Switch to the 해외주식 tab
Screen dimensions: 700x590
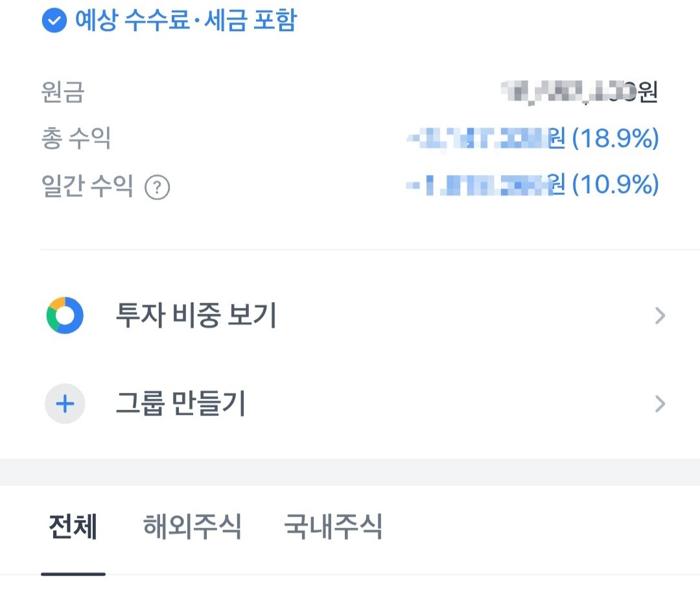[192, 527]
